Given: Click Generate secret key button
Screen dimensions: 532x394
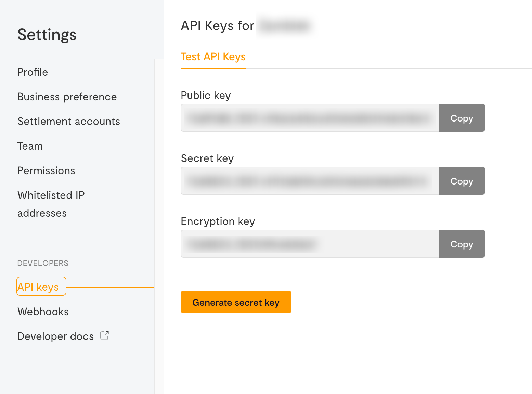Looking at the screenshot, I should point(236,302).
